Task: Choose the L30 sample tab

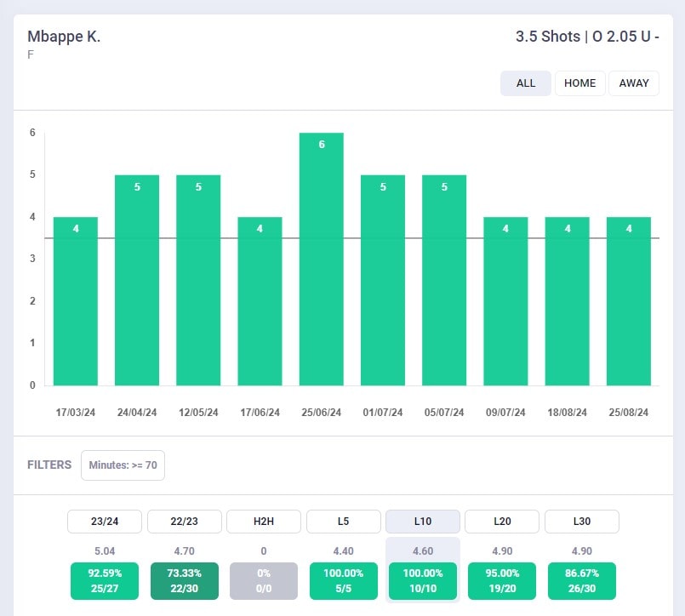Action: click(x=582, y=522)
